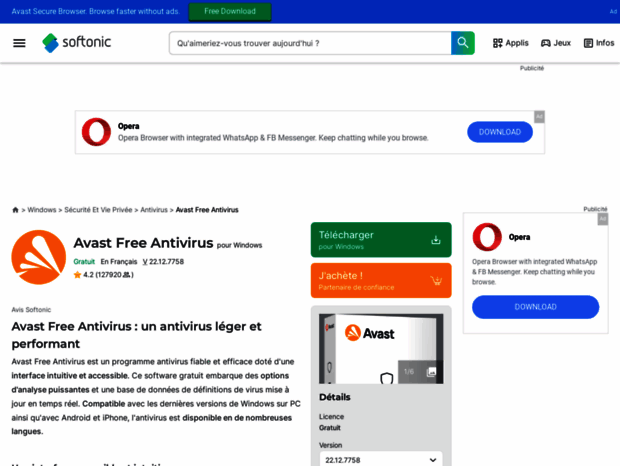Click the 'En Français' label
The width and height of the screenshot is (620, 466).
click(x=119, y=262)
